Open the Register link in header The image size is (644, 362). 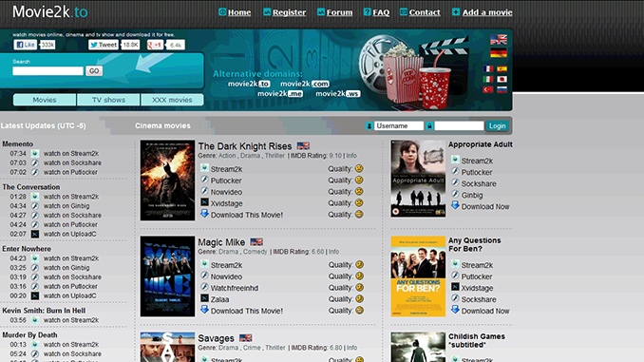(x=289, y=12)
